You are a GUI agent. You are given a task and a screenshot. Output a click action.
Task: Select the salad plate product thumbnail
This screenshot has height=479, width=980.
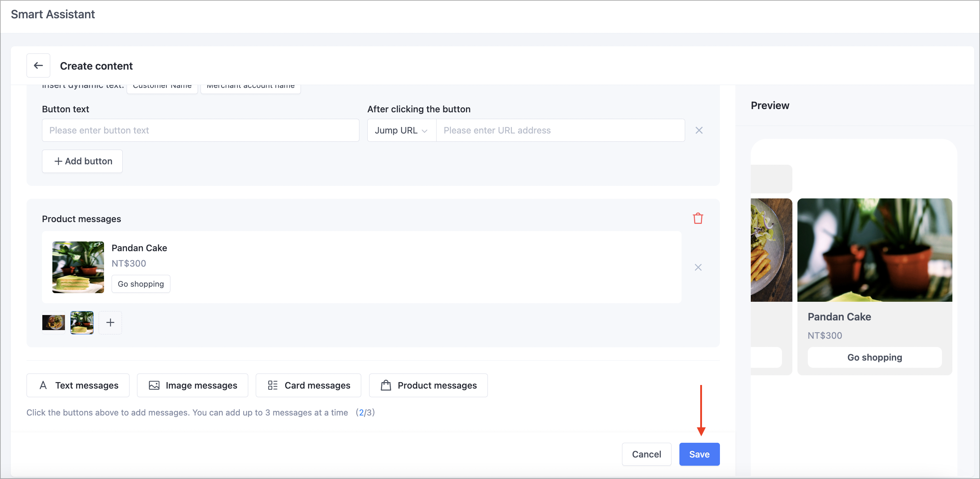pos(53,323)
